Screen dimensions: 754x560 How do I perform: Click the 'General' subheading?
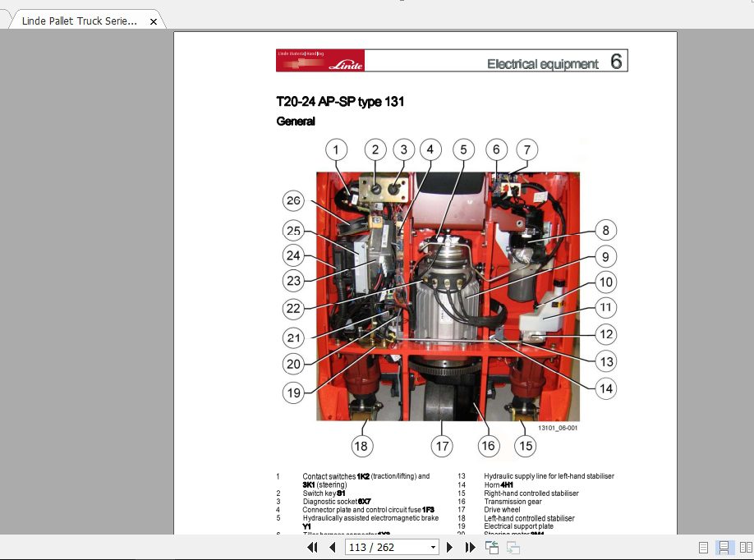(295, 122)
